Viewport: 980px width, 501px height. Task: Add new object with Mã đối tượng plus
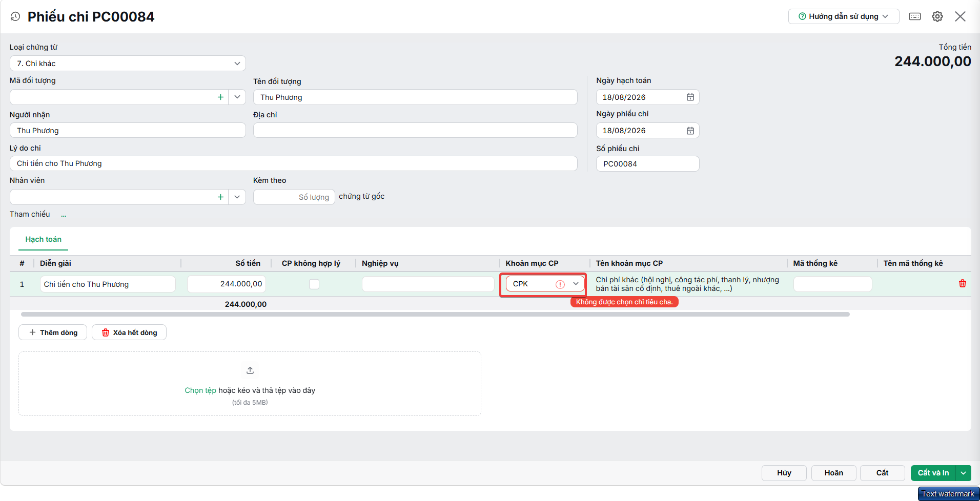coord(220,97)
